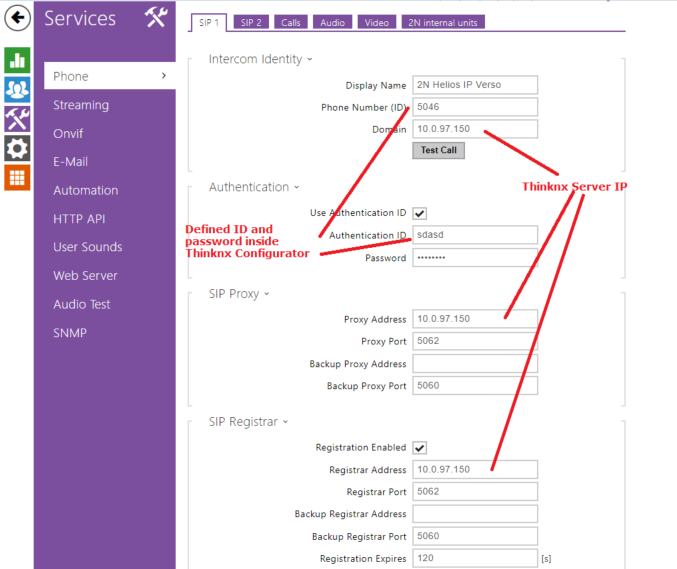This screenshot has height=569, width=677.
Task: Collapse the Authentication section
Action: [x=253, y=187]
